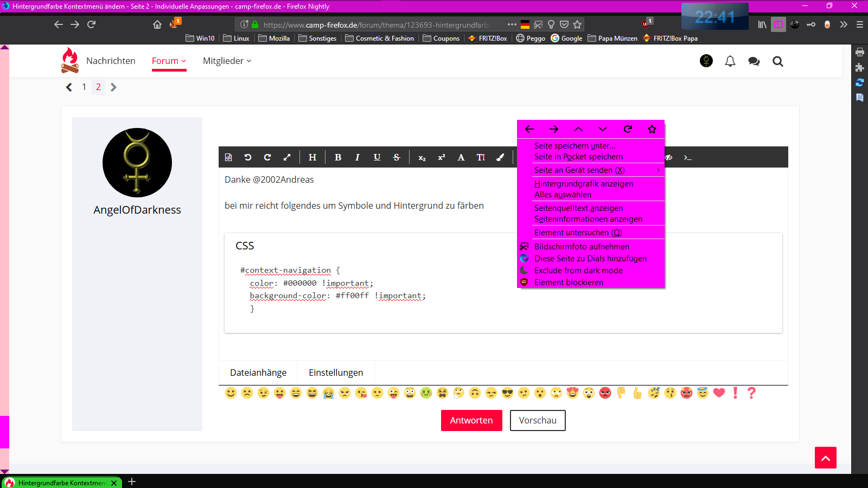Open the forum search magnifier icon
Viewport: 868px width, 488px height.
tap(778, 61)
